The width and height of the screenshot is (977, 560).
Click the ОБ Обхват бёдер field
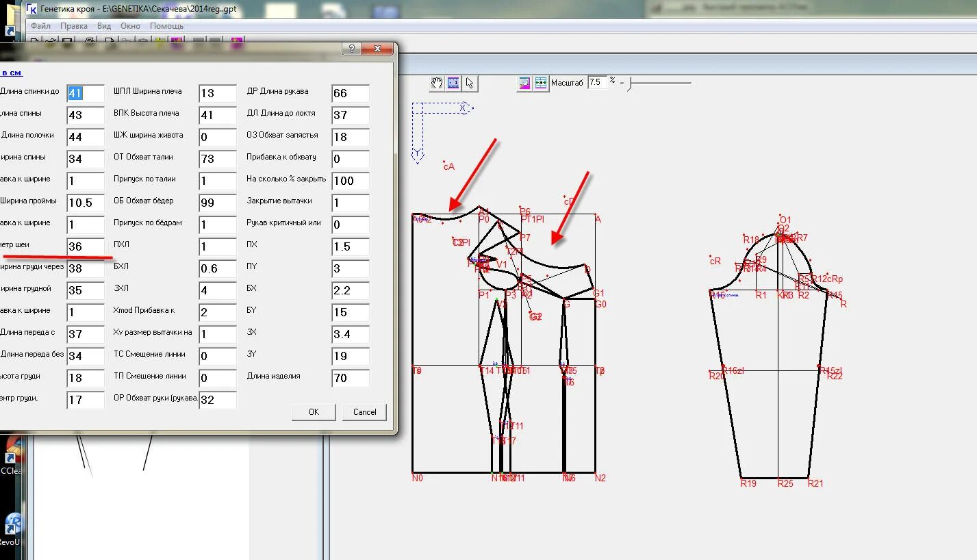tap(218, 203)
